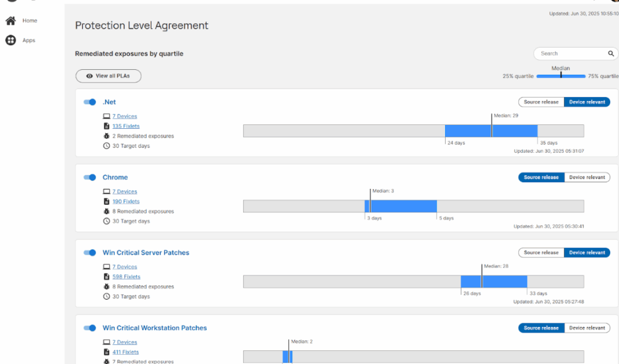This screenshot has width=619, height=364.
Task: Disable the Chrome PLA toggle
Action: 90,178
